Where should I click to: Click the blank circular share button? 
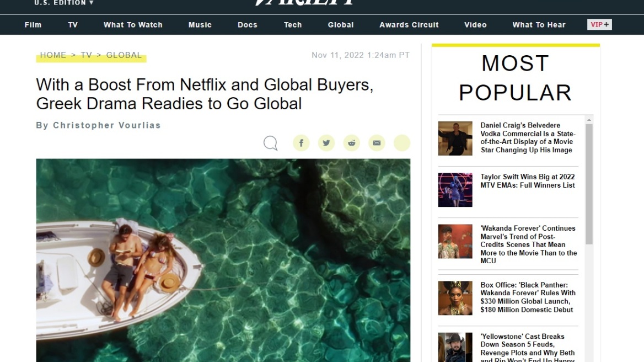(x=402, y=143)
